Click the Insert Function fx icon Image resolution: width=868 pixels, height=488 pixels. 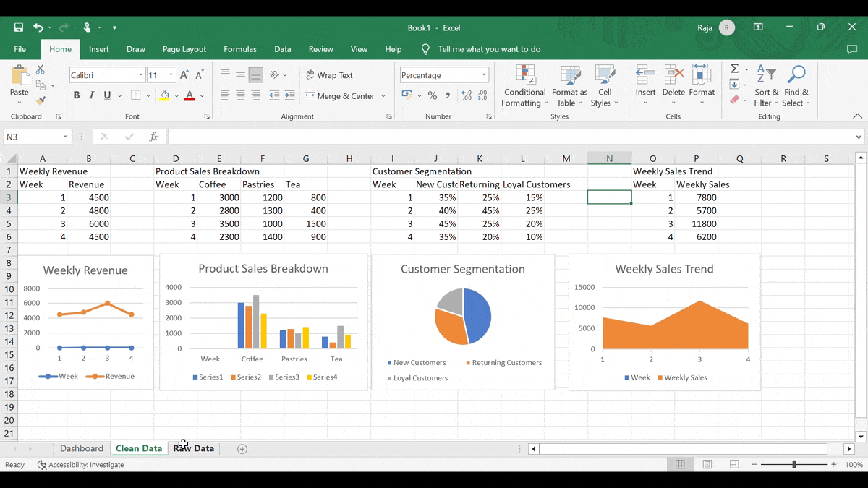[x=153, y=137]
